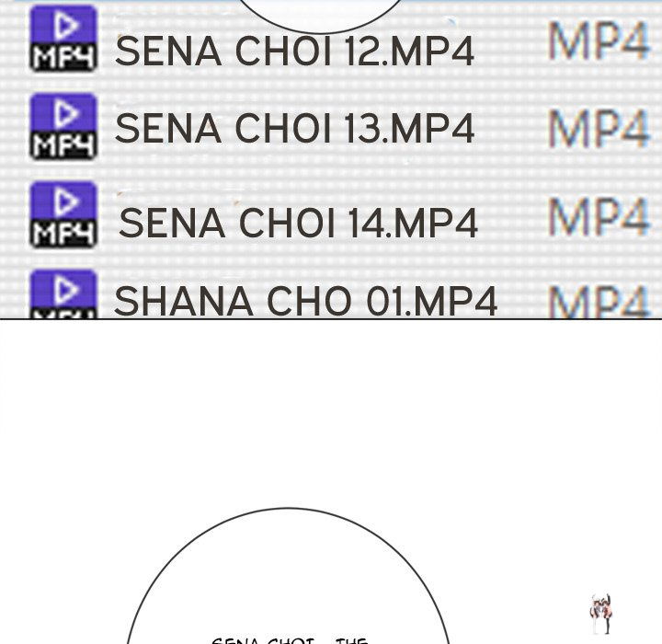Click the play triangle on SENA CHOI 12 icon

65,27
